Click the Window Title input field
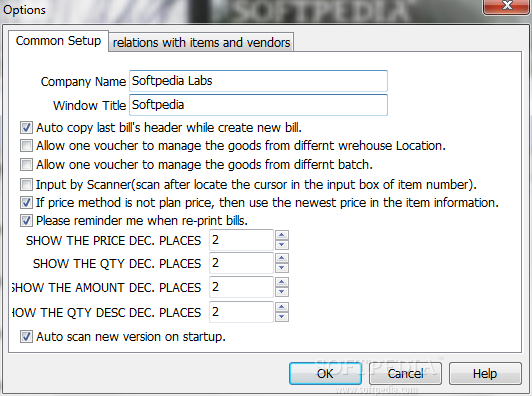This screenshot has width=532, height=396. (258, 105)
